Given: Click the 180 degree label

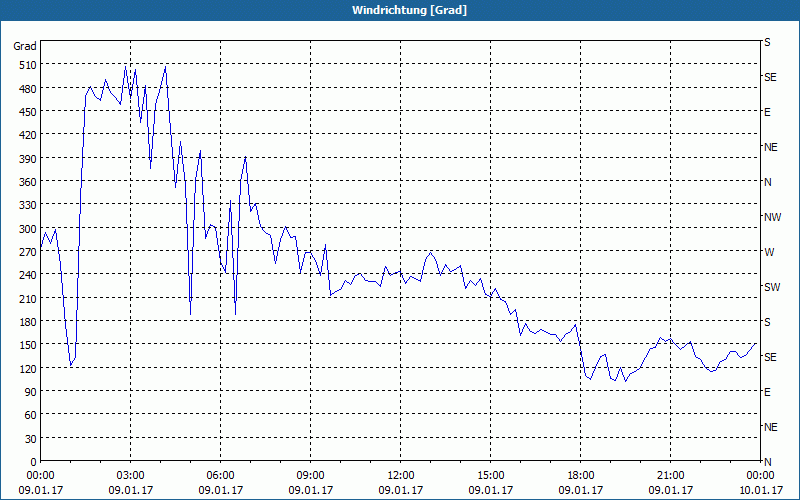Looking at the screenshot, I should [28, 322].
